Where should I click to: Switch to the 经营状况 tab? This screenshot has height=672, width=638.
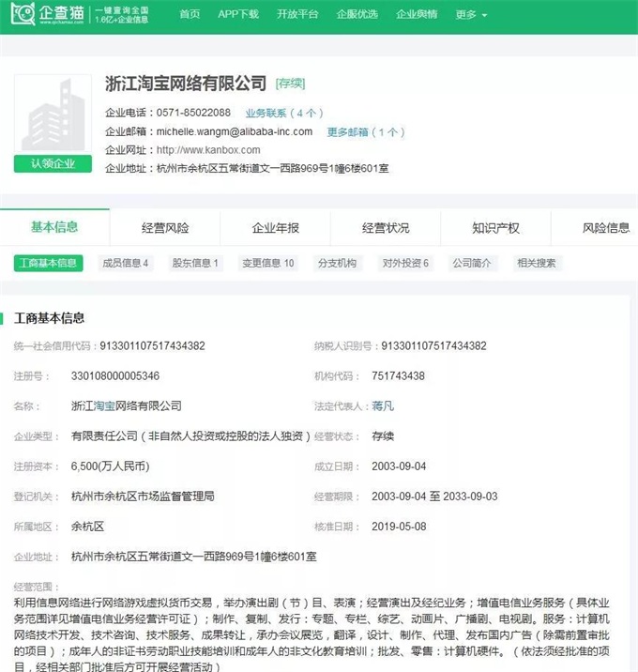pyautogui.click(x=386, y=228)
